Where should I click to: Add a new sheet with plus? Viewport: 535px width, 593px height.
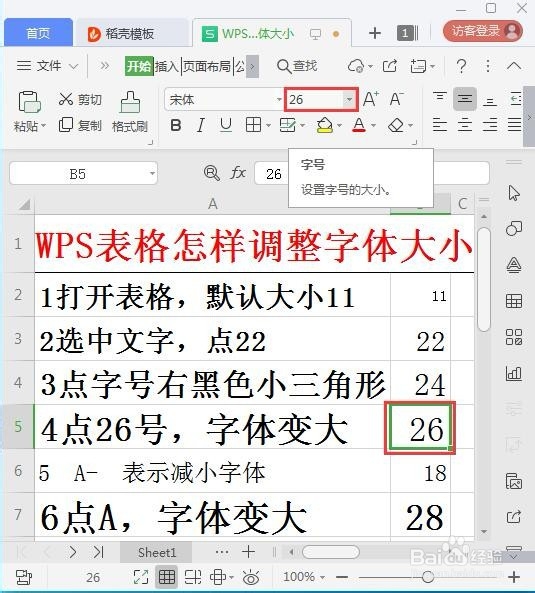pyautogui.click(x=248, y=552)
